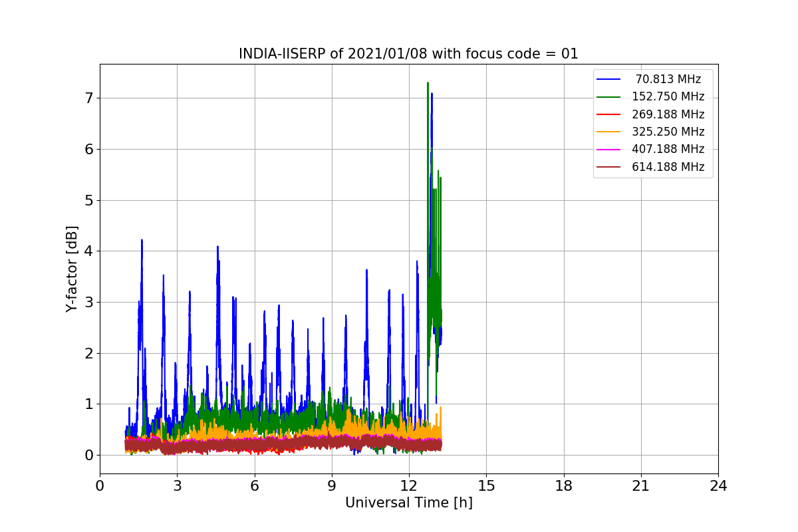Click y-axis tick label 1
This screenshot has width=798, height=532.
tap(88, 404)
